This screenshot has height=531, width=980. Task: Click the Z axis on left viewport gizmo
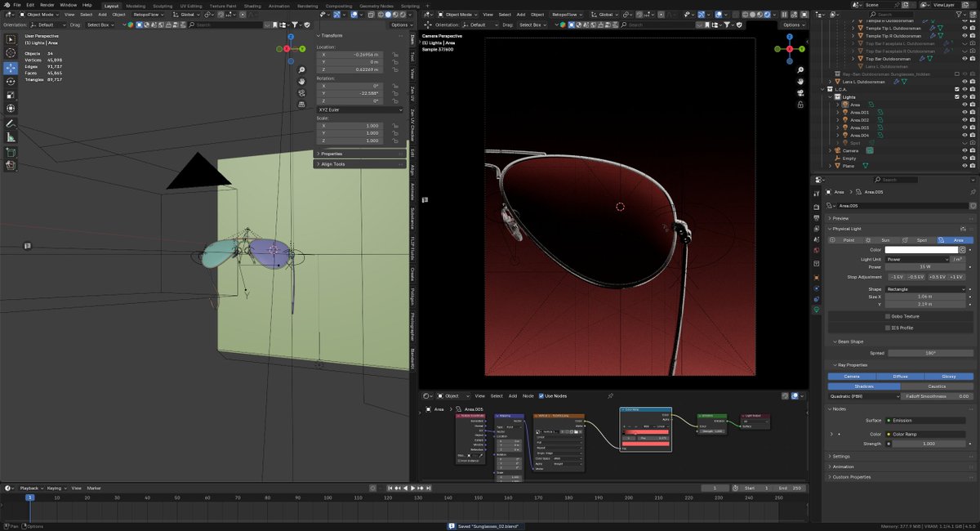tap(292, 37)
